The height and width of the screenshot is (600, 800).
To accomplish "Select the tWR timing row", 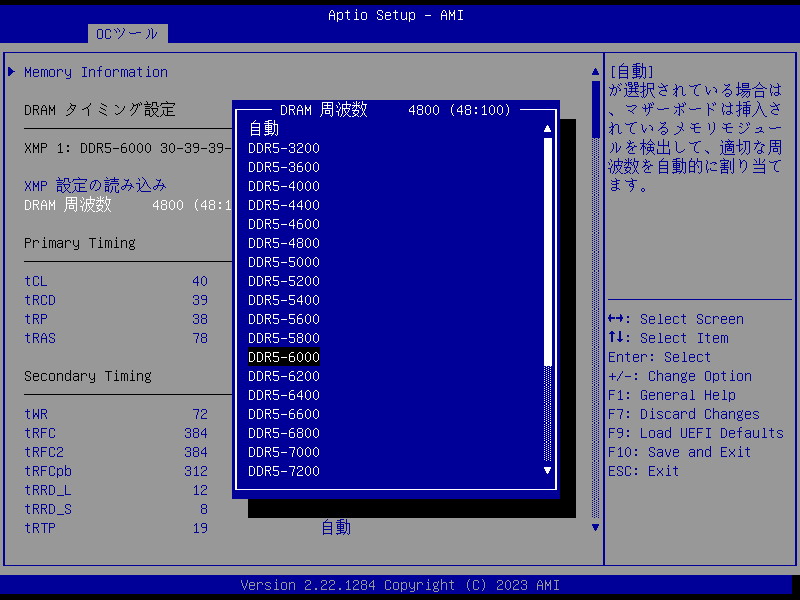I will tap(116, 414).
